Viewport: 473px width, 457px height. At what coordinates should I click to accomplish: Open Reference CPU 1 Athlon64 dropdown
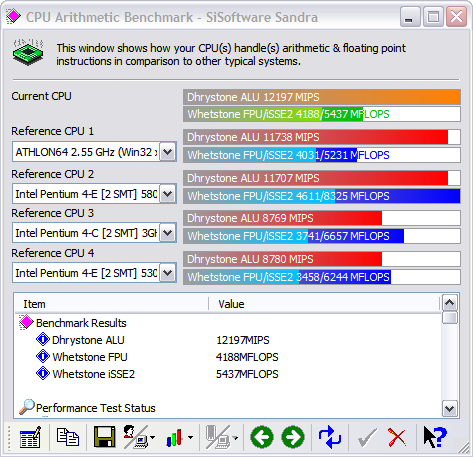[167, 152]
